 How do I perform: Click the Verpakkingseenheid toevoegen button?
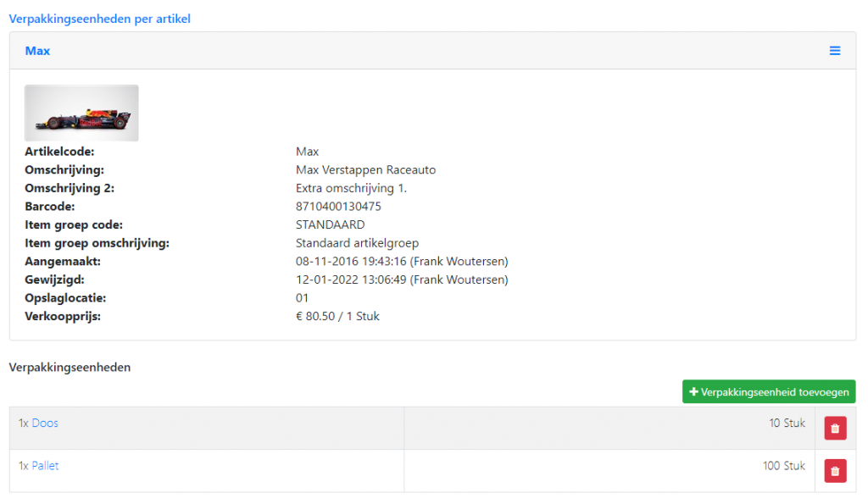(x=769, y=391)
